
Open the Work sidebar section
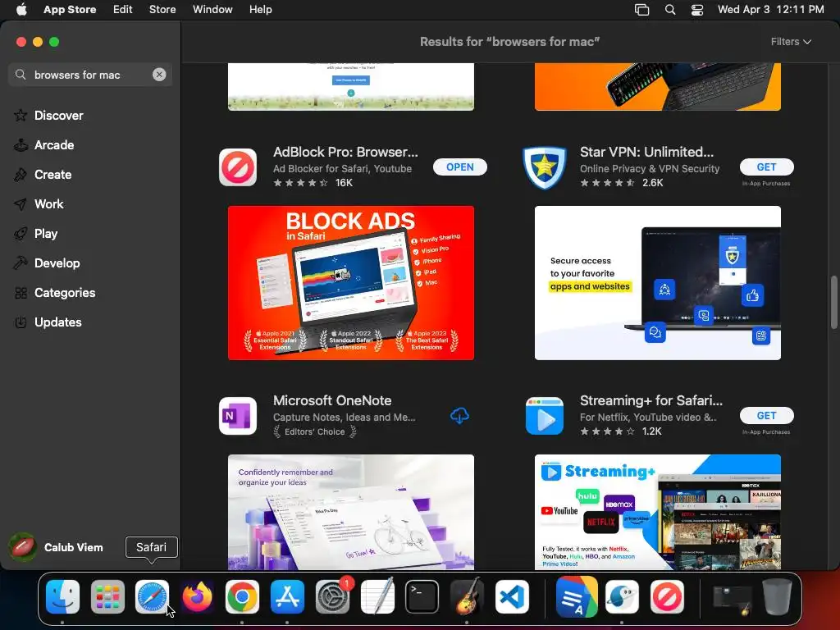coord(48,203)
